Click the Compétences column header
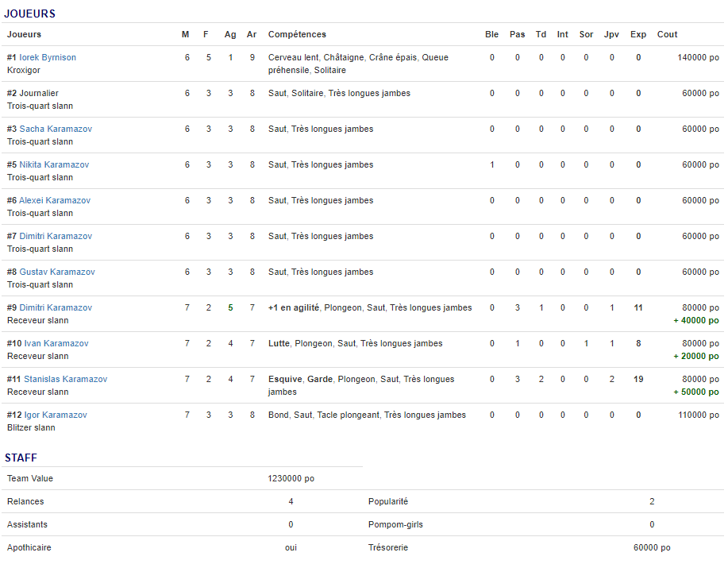The image size is (728, 564). (297, 34)
